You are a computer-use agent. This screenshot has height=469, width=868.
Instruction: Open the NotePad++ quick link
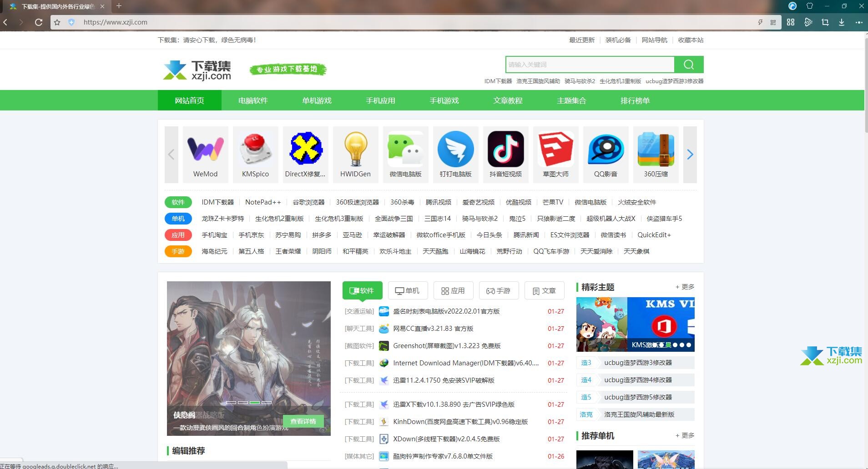[263, 202]
